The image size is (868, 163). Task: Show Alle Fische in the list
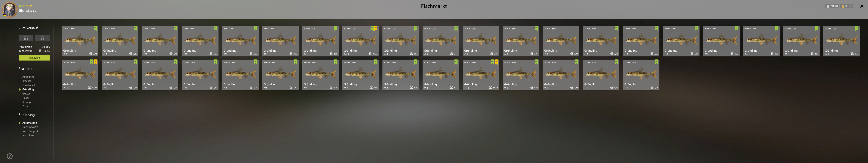point(28,77)
